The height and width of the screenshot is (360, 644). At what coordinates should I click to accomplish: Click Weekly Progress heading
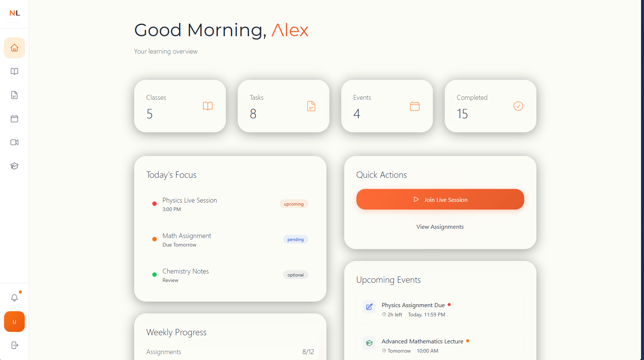pyautogui.click(x=176, y=332)
